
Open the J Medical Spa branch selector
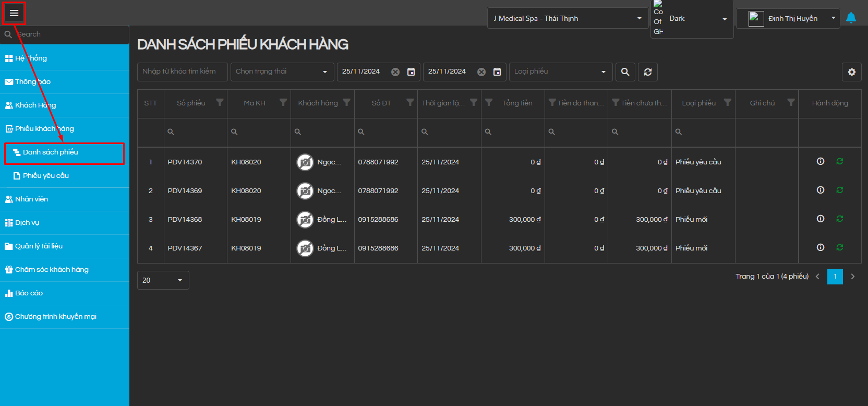[567, 18]
